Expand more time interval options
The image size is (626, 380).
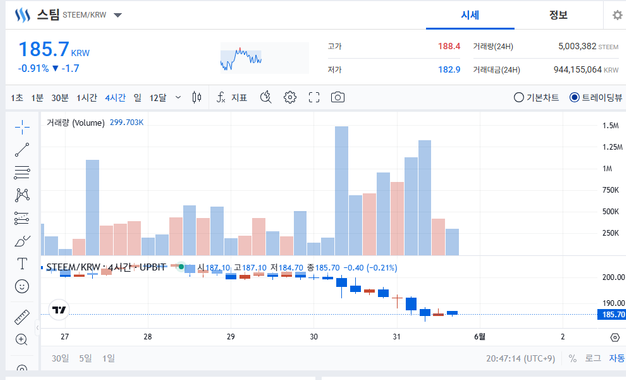point(178,97)
